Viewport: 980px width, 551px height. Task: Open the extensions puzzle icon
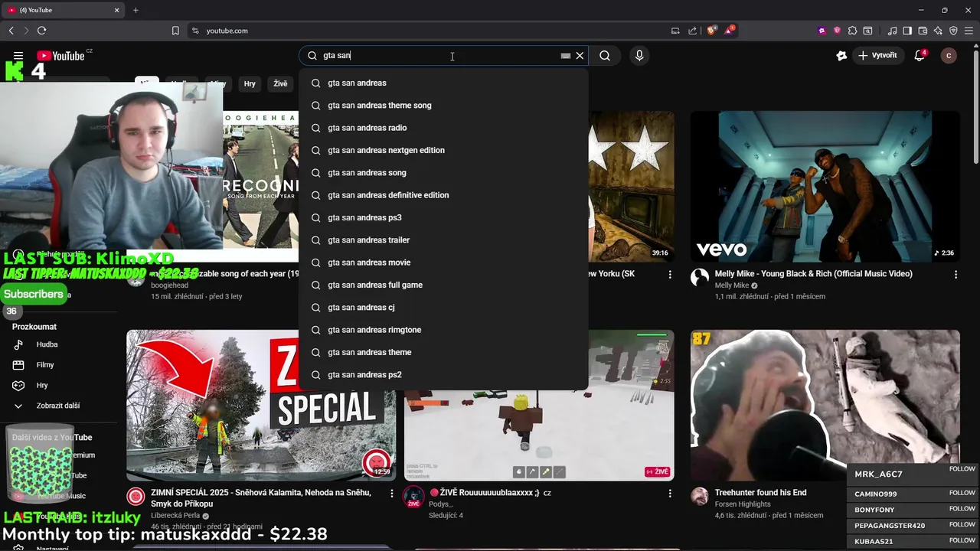[852, 31]
